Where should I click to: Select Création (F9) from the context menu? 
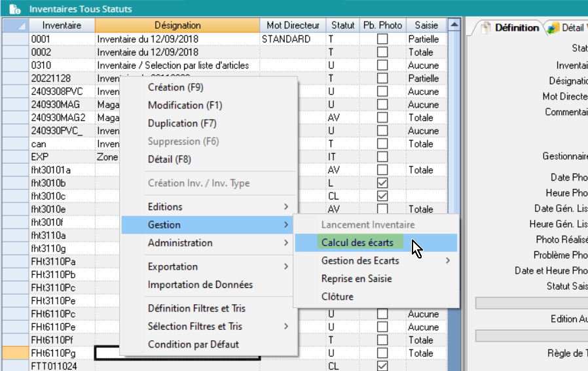coord(175,87)
